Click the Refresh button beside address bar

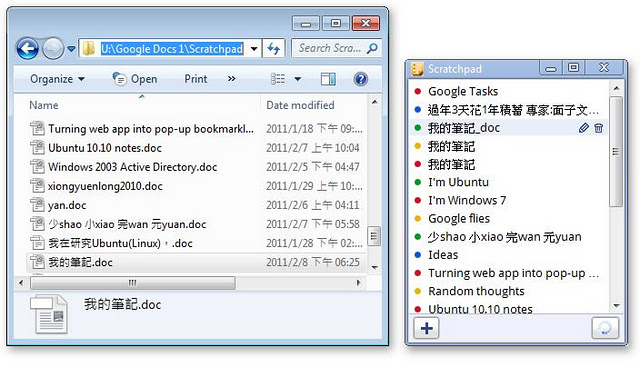[273, 49]
